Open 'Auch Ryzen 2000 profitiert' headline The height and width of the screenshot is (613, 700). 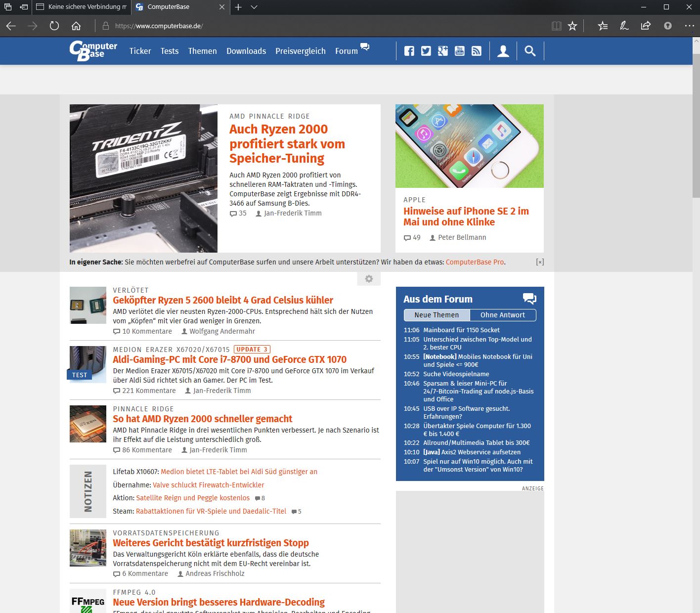[x=287, y=144]
